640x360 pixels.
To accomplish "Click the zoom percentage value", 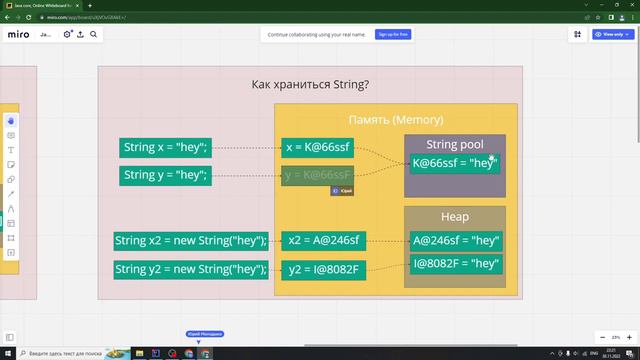I will pos(616,337).
